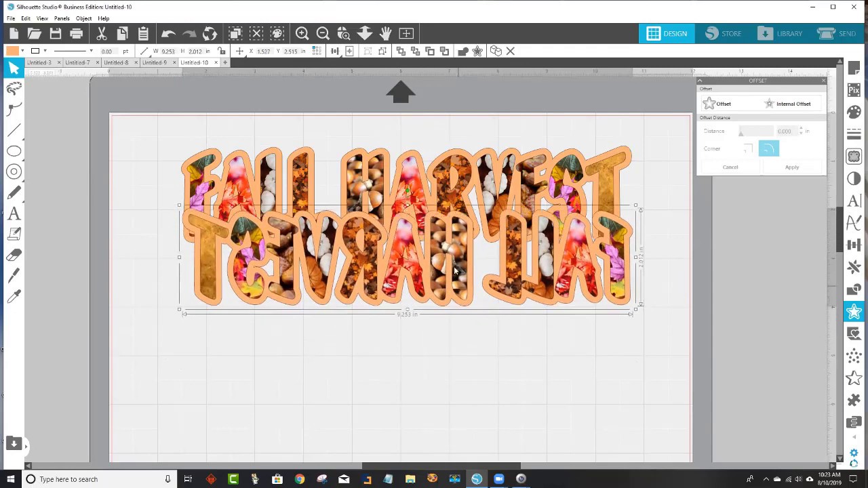Switch to the Untitled-9 tab
Image resolution: width=868 pixels, height=488 pixels.
coord(155,62)
